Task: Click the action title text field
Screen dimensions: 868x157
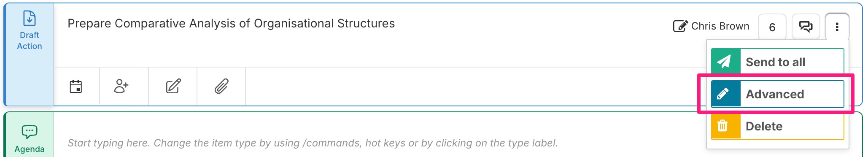Action: point(231,24)
